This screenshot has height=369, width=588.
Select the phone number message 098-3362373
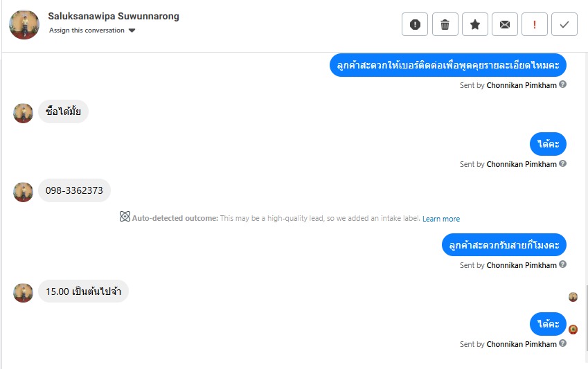pos(74,191)
